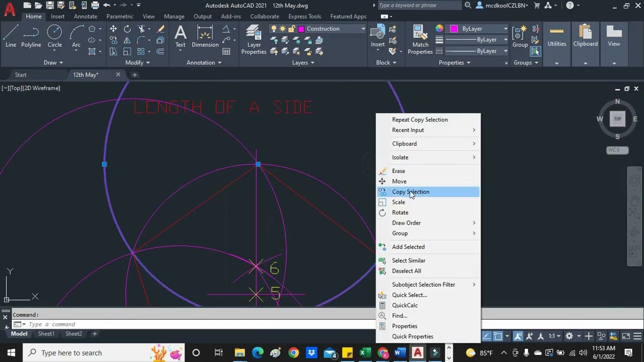Choose Copy Selection from context menu
644x362 pixels.
tap(428, 192)
